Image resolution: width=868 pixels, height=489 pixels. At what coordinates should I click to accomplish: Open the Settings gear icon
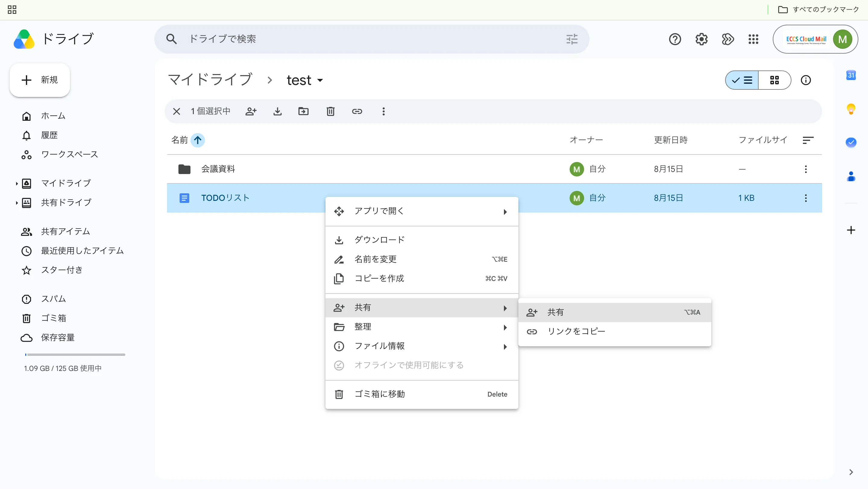(702, 39)
